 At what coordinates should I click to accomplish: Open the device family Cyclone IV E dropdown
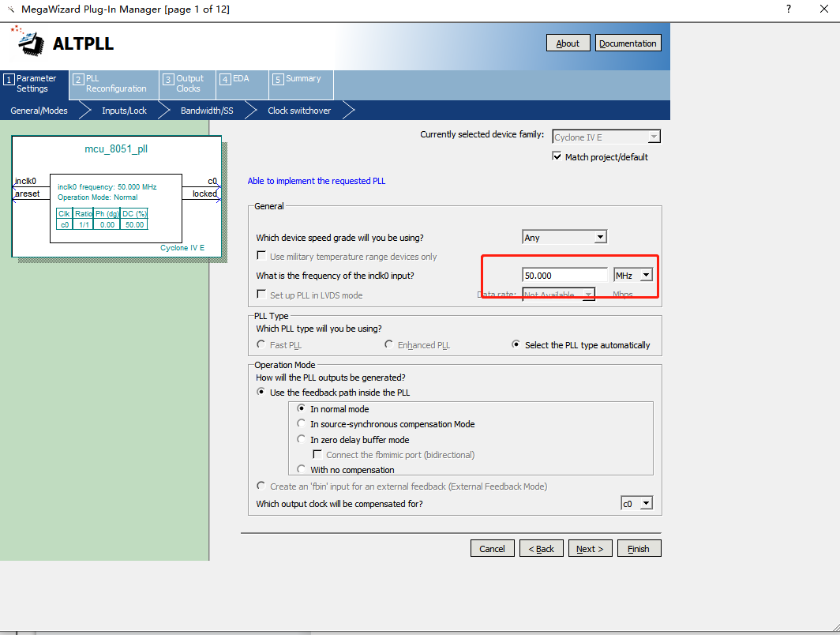606,137
